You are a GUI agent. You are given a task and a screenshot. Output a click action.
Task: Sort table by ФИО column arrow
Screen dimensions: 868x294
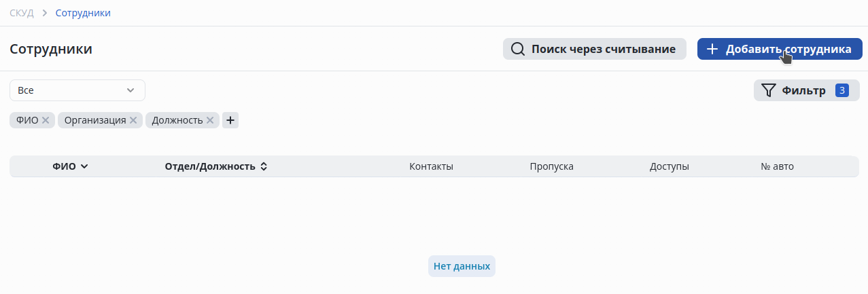pos(84,166)
